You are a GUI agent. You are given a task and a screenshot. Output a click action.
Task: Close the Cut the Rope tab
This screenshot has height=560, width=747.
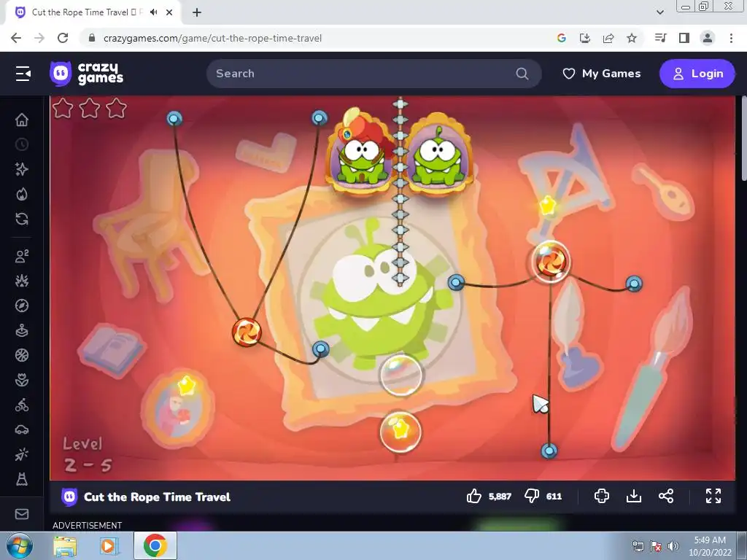point(169,12)
